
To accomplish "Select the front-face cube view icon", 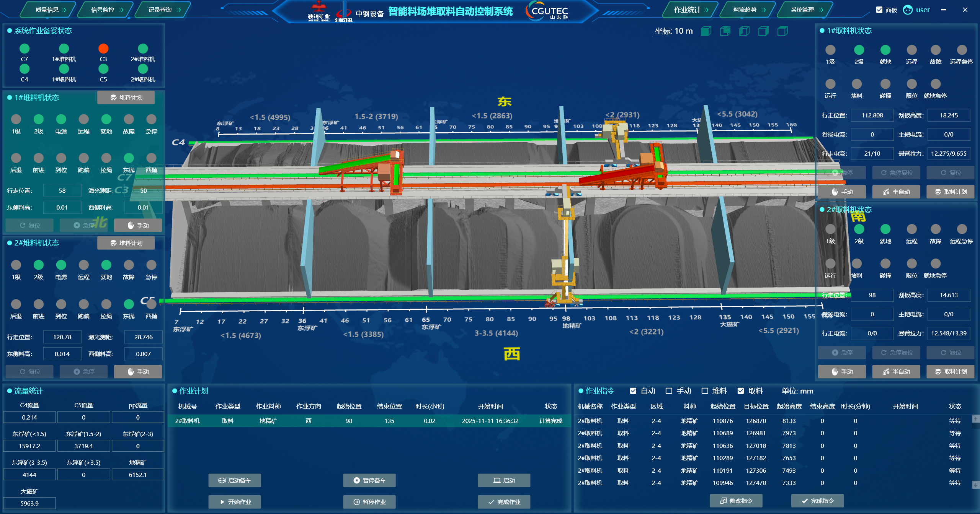I will 706,31.
